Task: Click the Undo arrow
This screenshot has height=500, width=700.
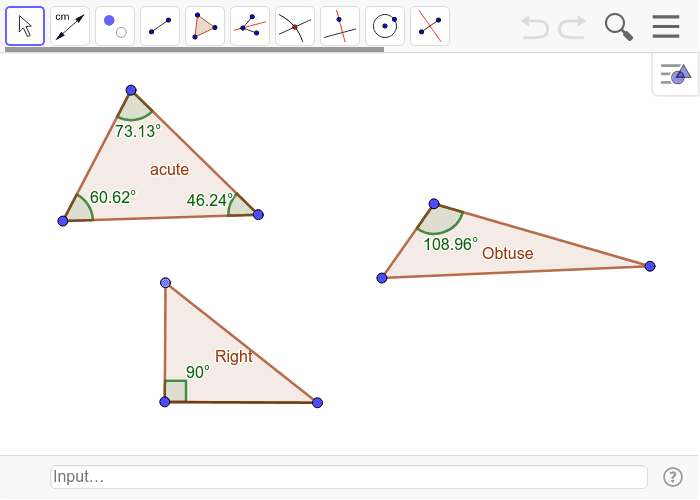Action: (535, 27)
